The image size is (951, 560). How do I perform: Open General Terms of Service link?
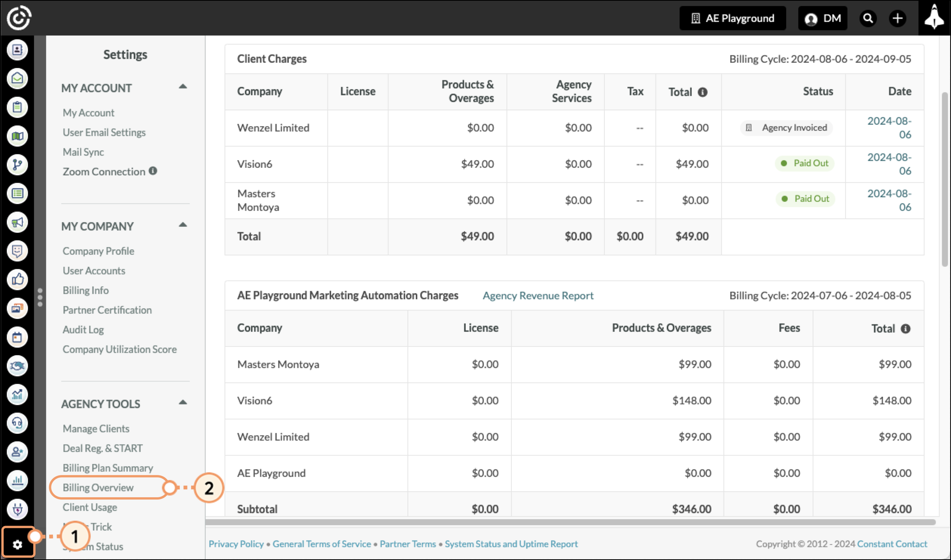point(322,544)
